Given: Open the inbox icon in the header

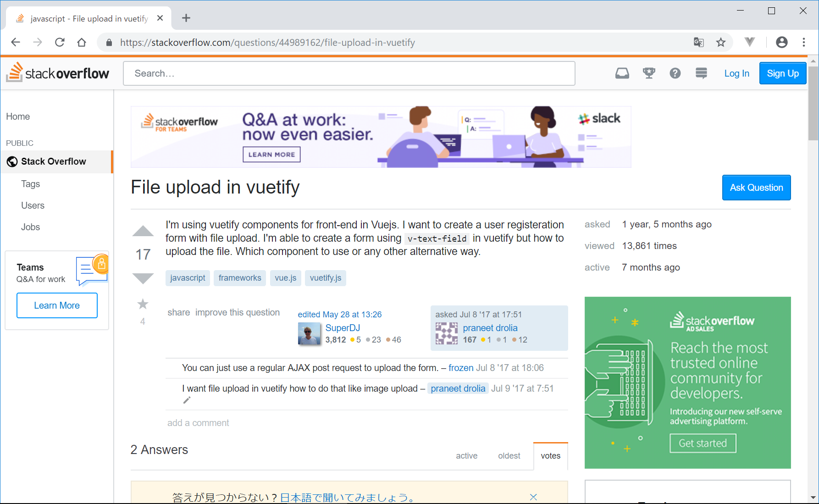Looking at the screenshot, I should (x=622, y=73).
